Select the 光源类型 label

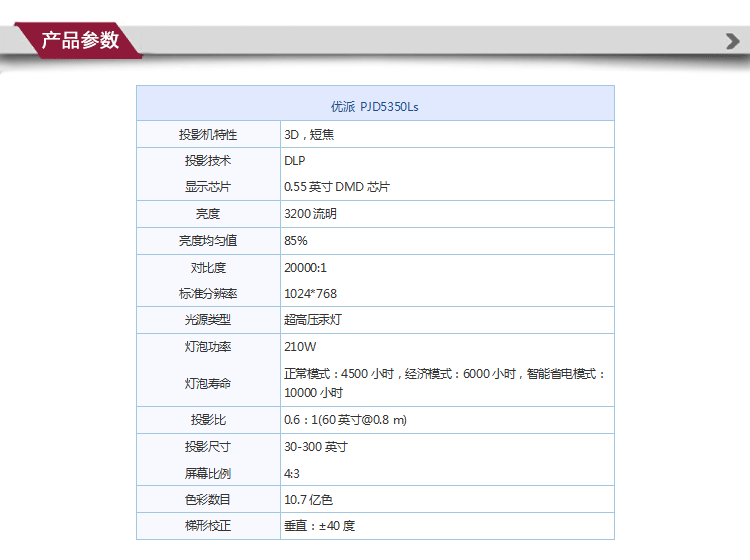click(x=208, y=319)
